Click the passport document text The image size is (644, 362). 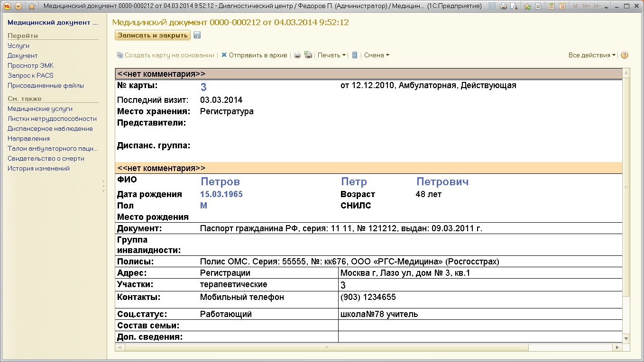(x=341, y=229)
